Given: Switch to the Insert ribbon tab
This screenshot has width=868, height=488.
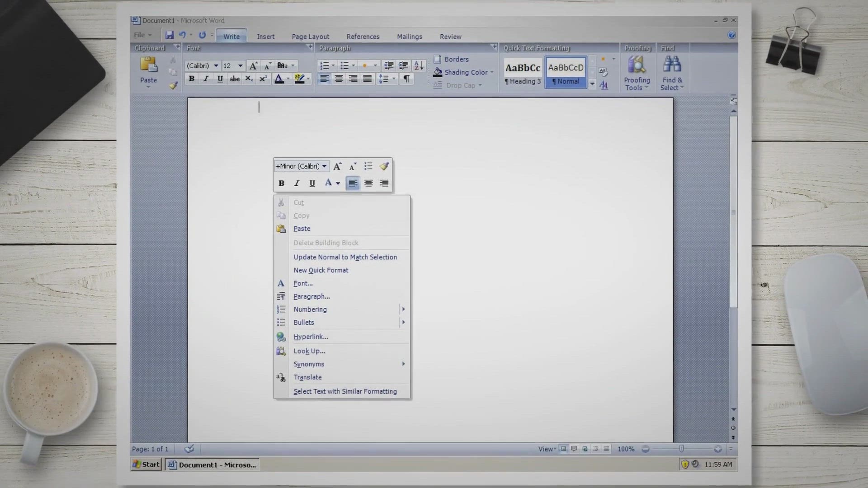Looking at the screenshot, I should tap(266, 37).
